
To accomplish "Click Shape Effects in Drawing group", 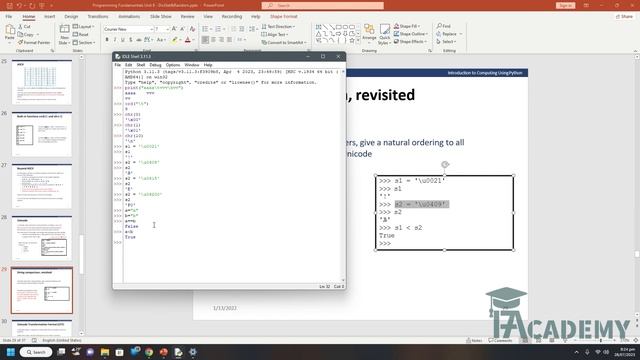I will coord(410,42).
